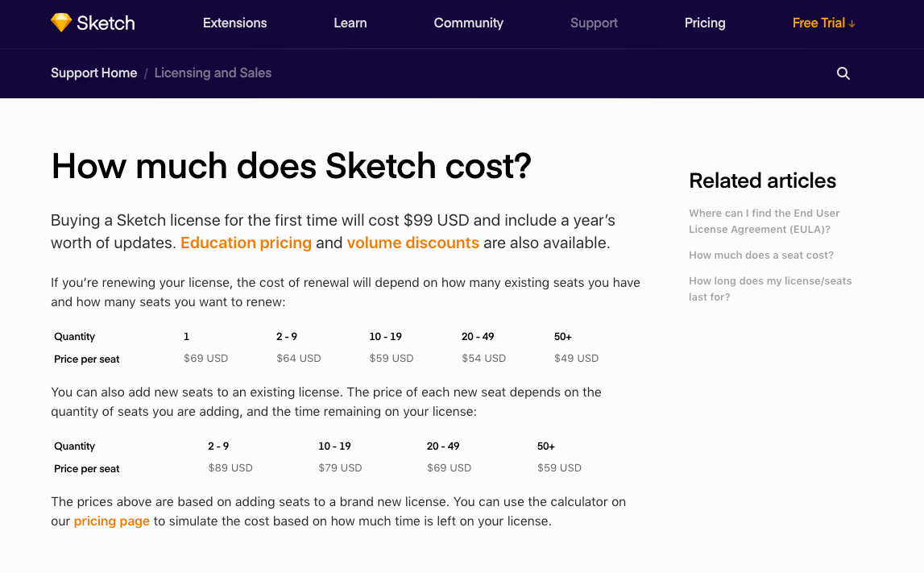Click the Free Trial download link

pyautogui.click(x=824, y=23)
